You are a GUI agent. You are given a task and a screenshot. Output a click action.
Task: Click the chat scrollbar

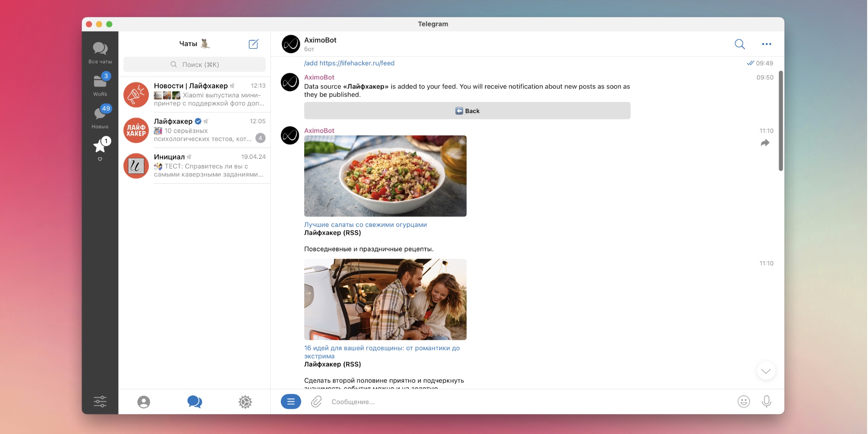pos(781,121)
